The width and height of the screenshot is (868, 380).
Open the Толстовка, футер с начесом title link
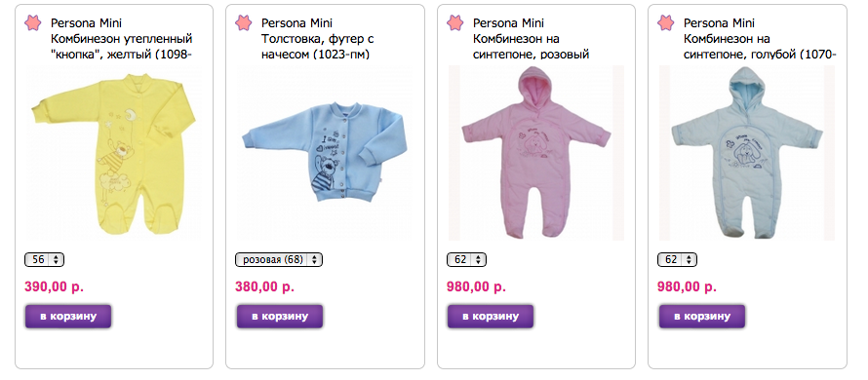click(x=318, y=47)
